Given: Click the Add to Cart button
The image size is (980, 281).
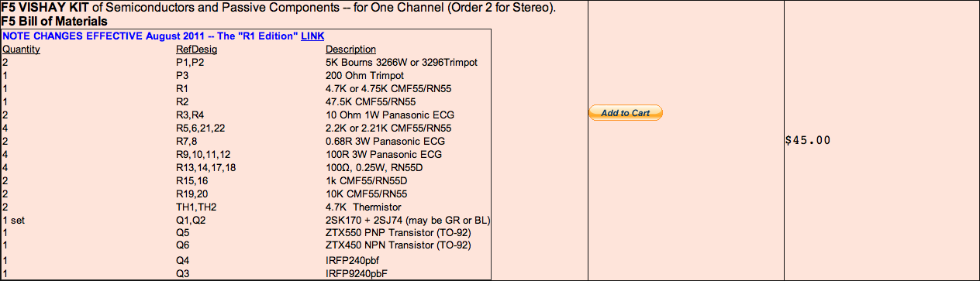Looking at the screenshot, I should [626, 113].
